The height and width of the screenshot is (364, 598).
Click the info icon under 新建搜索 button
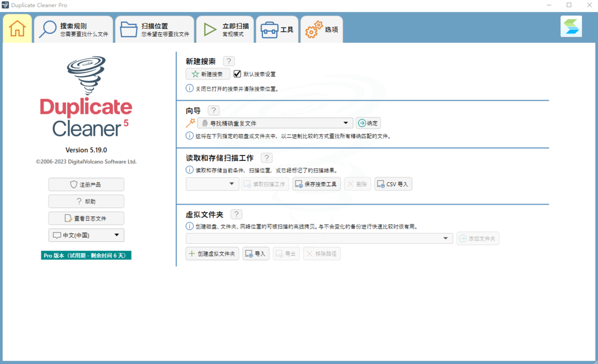pyautogui.click(x=190, y=89)
